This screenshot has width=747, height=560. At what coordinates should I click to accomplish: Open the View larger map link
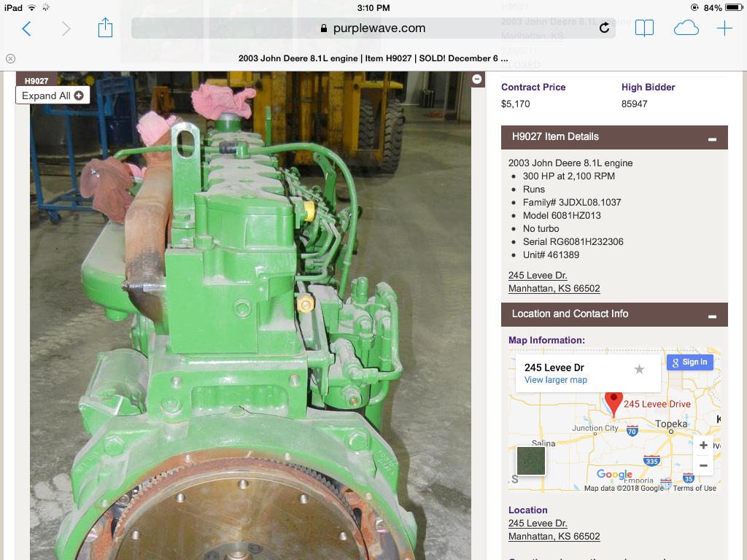(x=555, y=380)
